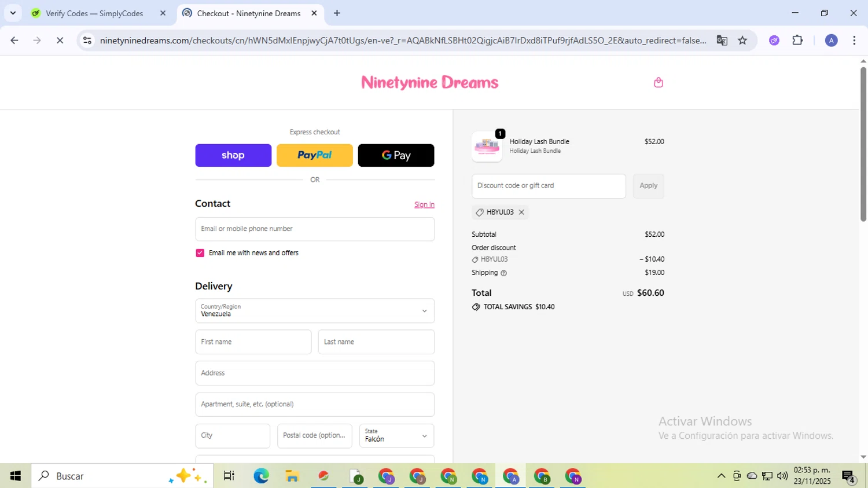The height and width of the screenshot is (488, 868).
Task: Click the Address field
Action: click(x=315, y=373)
